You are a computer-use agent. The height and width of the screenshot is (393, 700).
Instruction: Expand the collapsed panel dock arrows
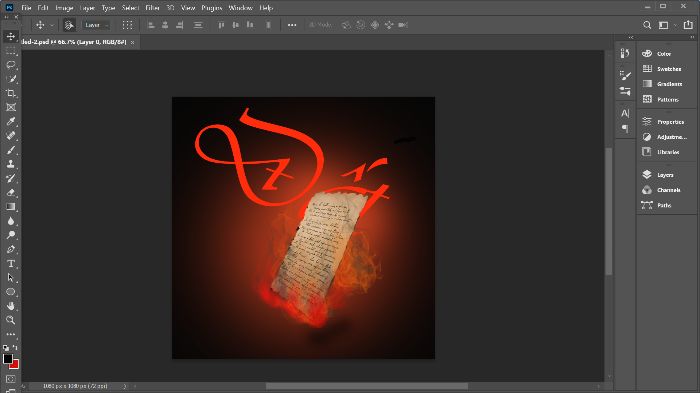click(x=631, y=38)
